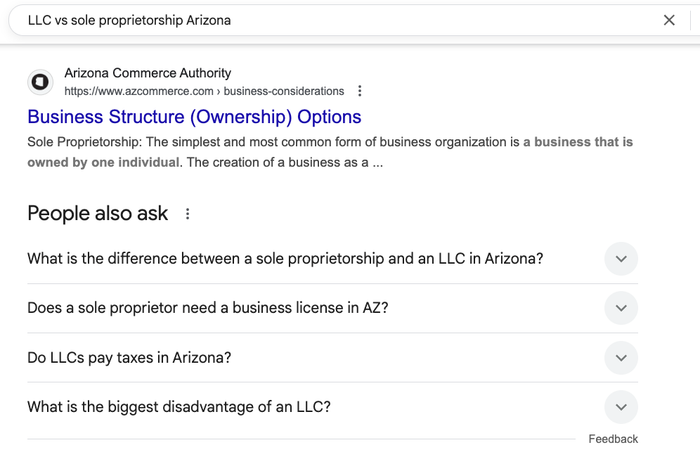Viewport: 700px width, 462px height.
Task: Expand the question What is the biggest disadvantage of an LLC
Action: 179,407
